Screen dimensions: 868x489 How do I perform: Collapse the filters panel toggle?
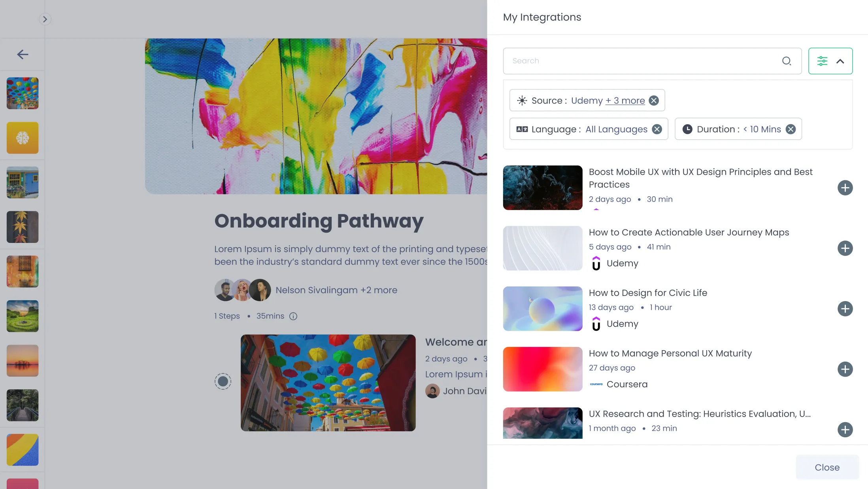pos(830,61)
